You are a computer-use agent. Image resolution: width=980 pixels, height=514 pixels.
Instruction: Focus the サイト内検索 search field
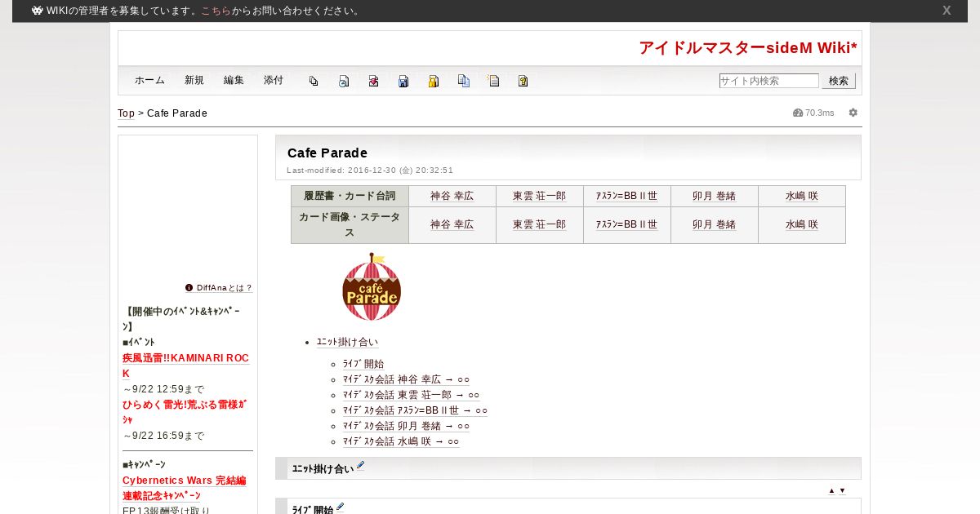tap(768, 81)
